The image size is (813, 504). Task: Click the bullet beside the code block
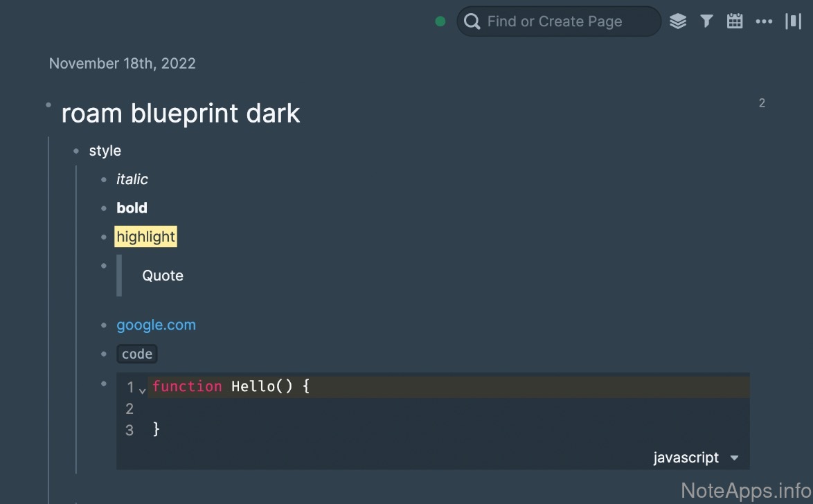[104, 383]
